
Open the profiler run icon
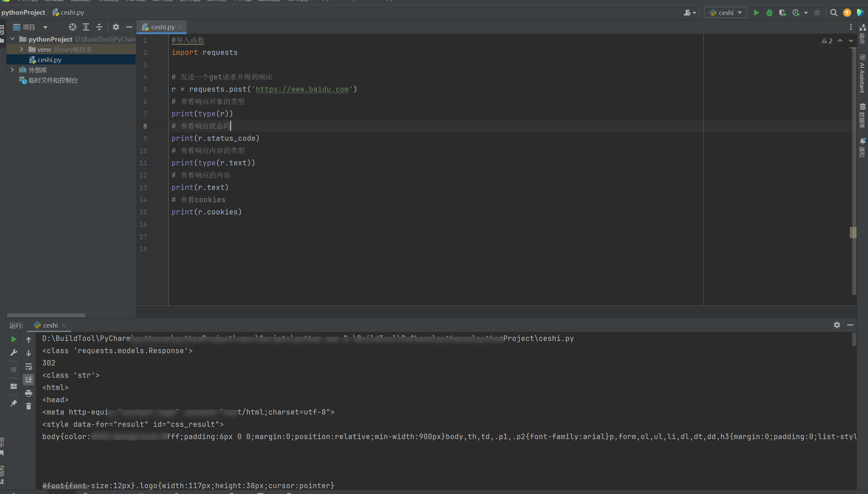[x=796, y=13]
